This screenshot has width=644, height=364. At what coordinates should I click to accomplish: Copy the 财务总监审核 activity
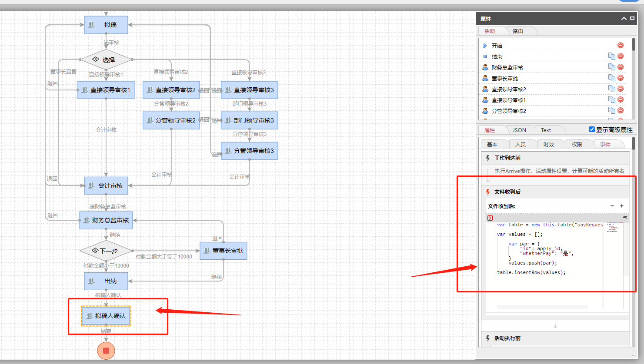click(611, 67)
